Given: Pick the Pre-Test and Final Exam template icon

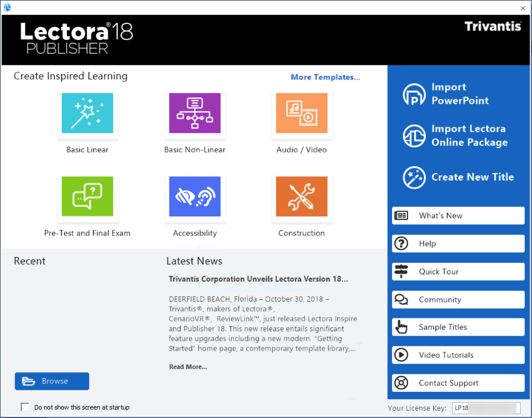Looking at the screenshot, I should click(x=88, y=196).
